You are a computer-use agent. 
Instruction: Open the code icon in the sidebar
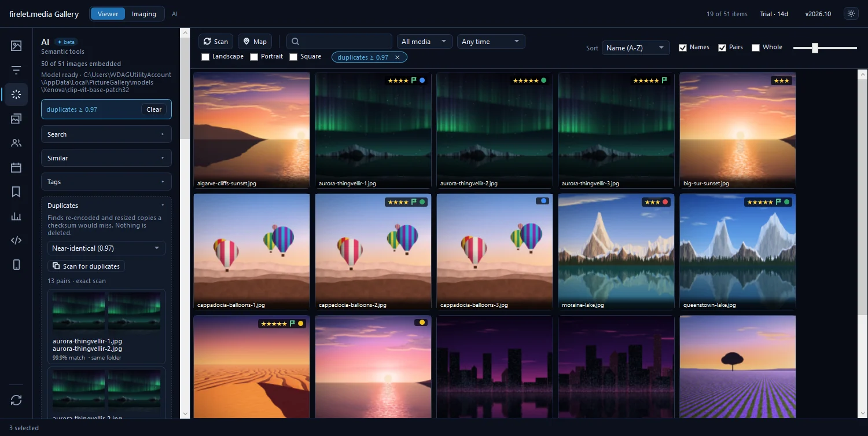point(16,240)
